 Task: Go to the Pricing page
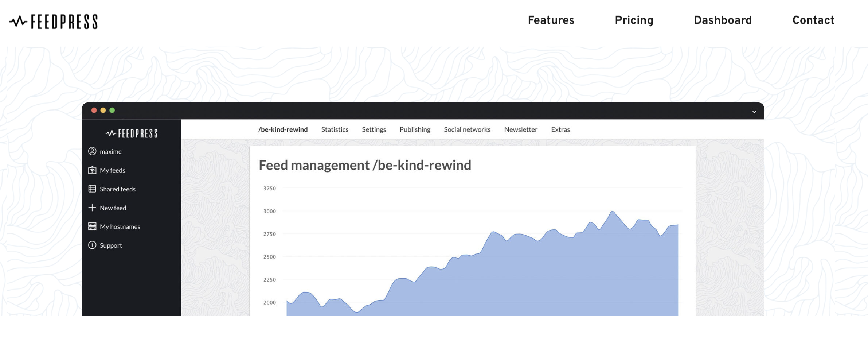pos(634,20)
